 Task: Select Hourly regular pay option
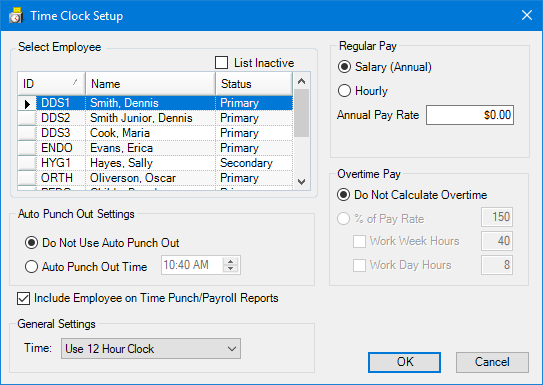click(x=363, y=91)
